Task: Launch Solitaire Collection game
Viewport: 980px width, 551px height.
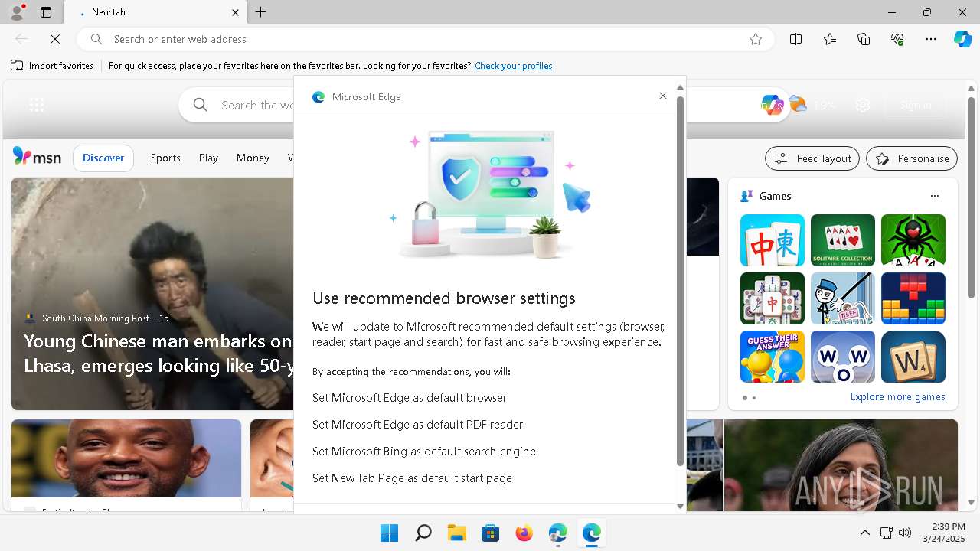Action: [x=843, y=240]
